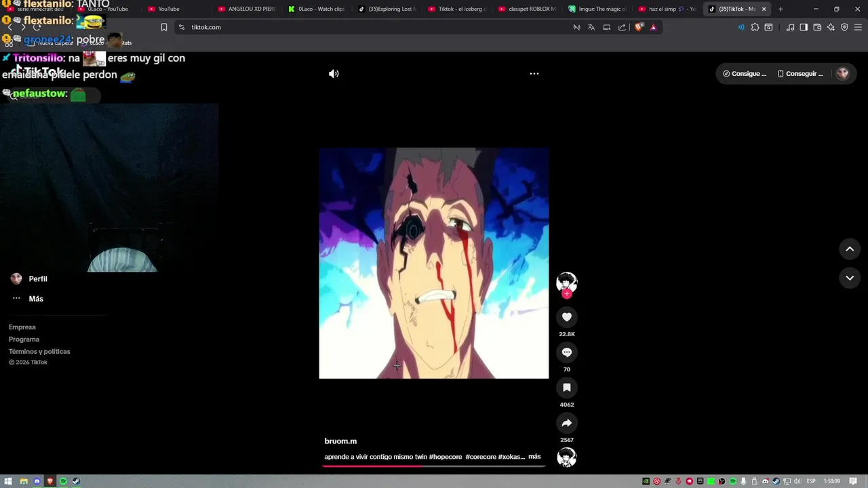The image size is (868, 488).
Task: Switch to the YouTube tab
Action: (176, 9)
